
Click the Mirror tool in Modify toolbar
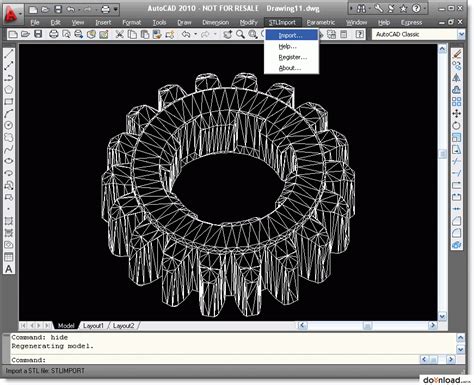click(456, 78)
